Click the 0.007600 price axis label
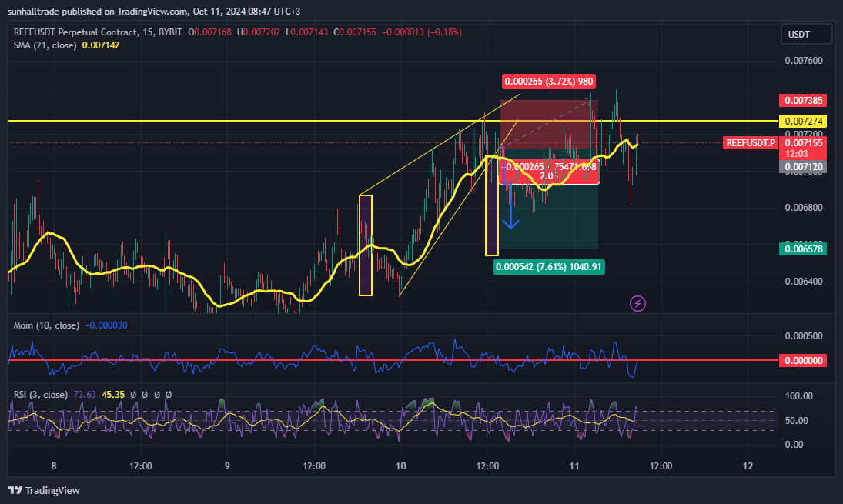The height and width of the screenshot is (504, 843). pyautogui.click(x=803, y=61)
